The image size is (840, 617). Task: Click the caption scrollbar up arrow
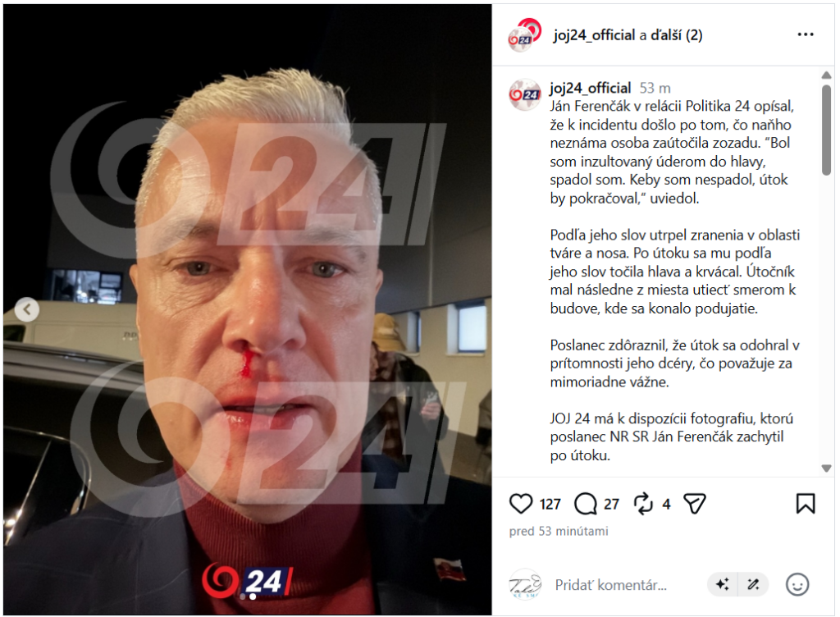click(826, 75)
